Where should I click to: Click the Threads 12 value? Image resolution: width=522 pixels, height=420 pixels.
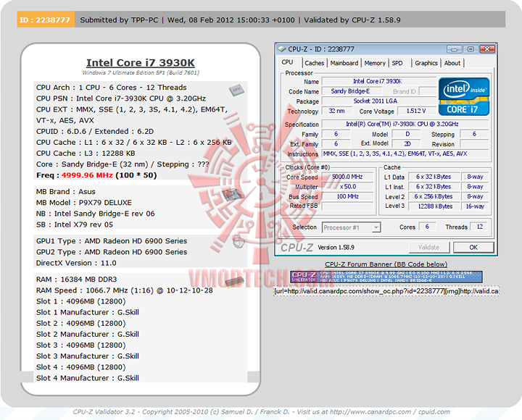[x=480, y=227]
